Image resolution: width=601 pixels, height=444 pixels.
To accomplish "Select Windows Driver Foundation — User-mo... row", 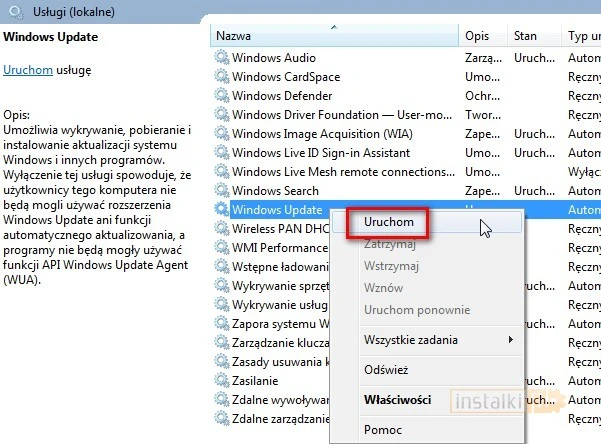I will point(342,115).
